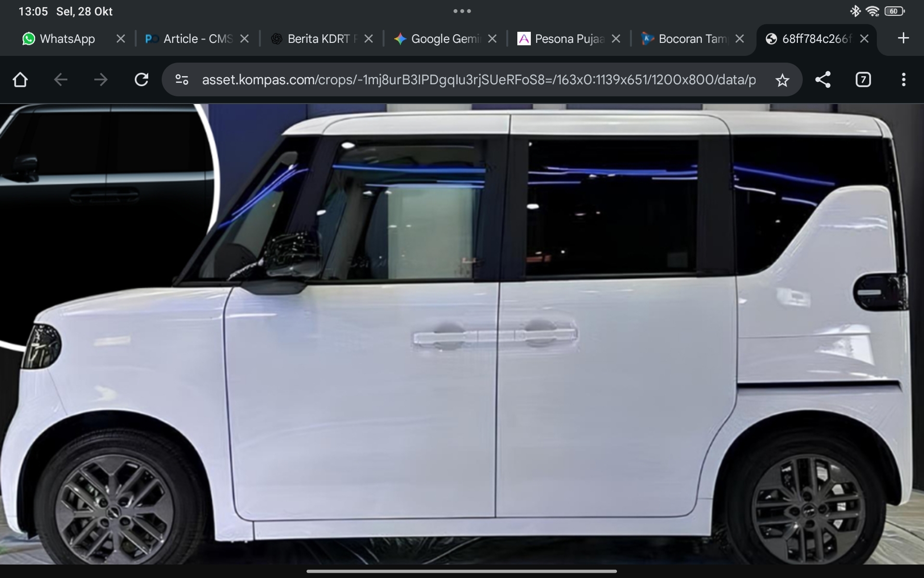Tap the 13:05 clock in status bar
The width and height of the screenshot is (924, 578).
(x=33, y=12)
